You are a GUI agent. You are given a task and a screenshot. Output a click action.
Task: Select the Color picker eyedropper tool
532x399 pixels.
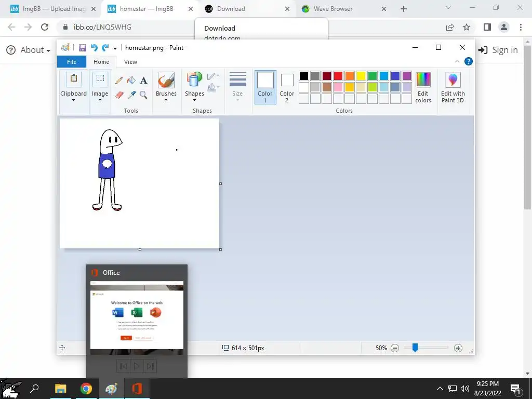click(131, 95)
